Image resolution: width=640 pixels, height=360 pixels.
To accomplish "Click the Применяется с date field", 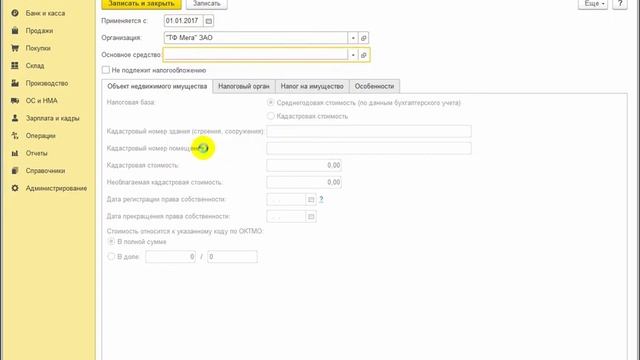I will (x=183, y=21).
